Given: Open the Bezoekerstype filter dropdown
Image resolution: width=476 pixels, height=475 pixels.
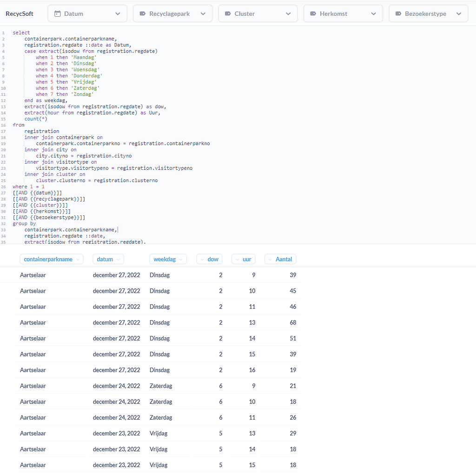Looking at the screenshot, I should tap(459, 13).
